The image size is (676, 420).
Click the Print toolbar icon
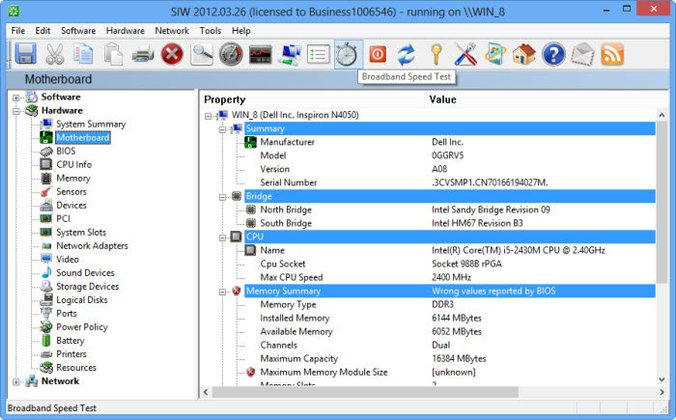pyautogui.click(x=143, y=55)
